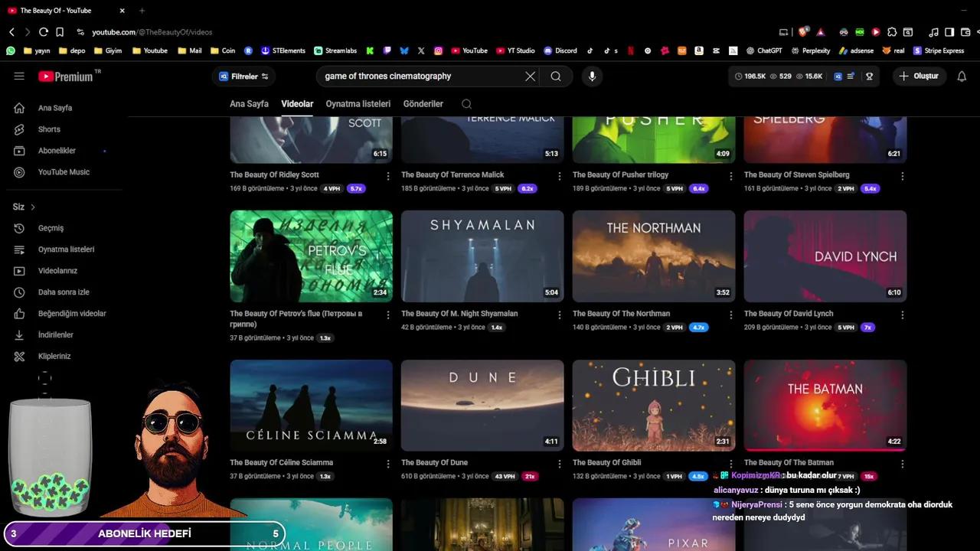This screenshot has width=980, height=551.
Task: Open options menu for The Beauty Of Dune
Action: point(559,464)
